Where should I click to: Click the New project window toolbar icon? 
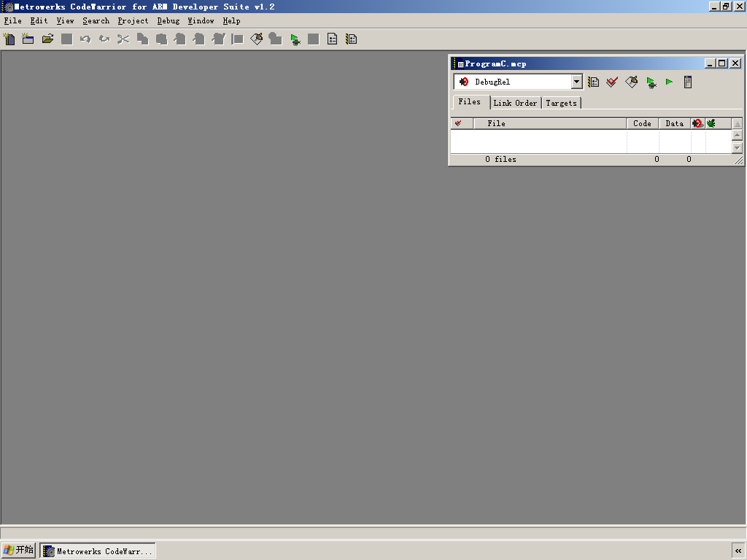pos(28,39)
